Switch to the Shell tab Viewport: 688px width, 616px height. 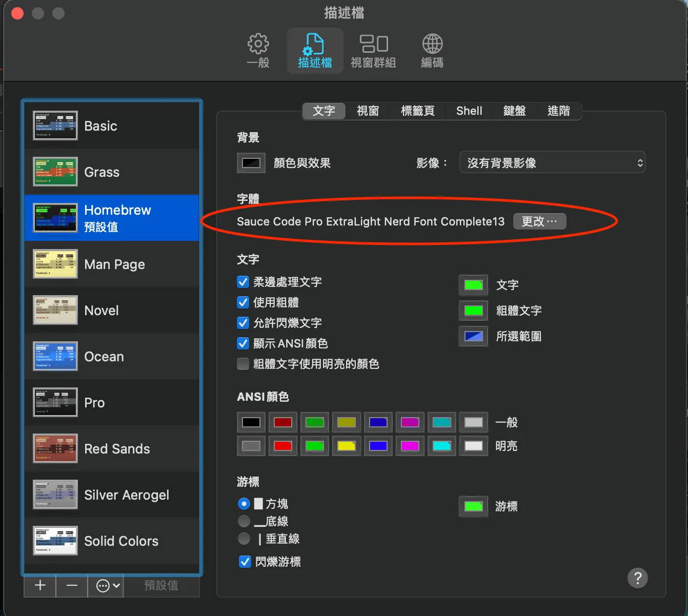(469, 111)
